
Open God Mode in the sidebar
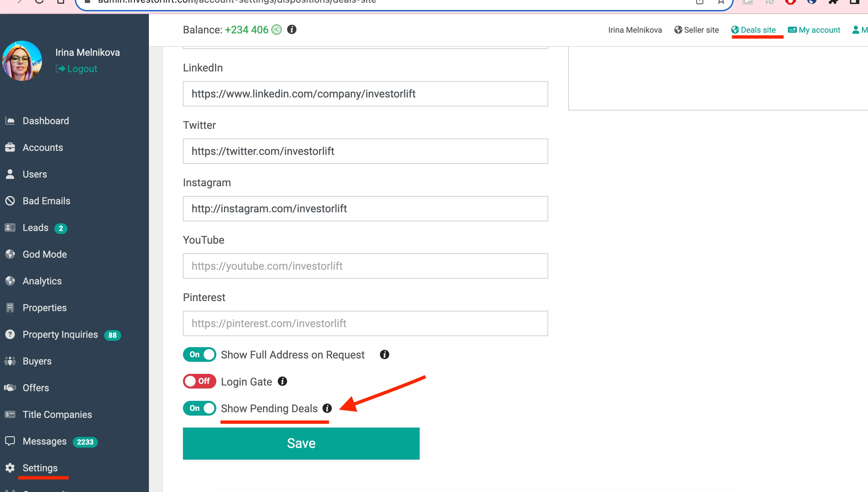[x=45, y=254]
